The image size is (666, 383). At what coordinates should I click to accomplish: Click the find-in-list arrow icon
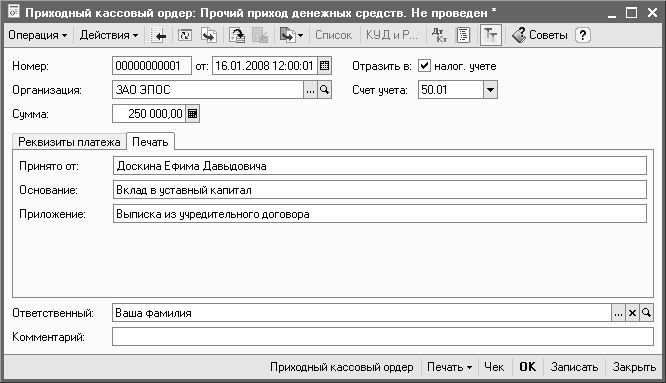tap(158, 35)
